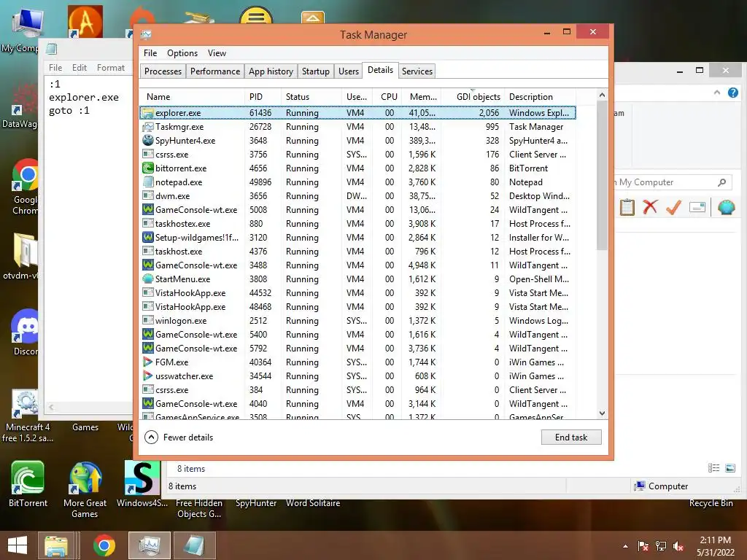Image resolution: width=747 pixels, height=560 pixels.
Task: Click the explorer.exe process icon
Action: coord(148,113)
